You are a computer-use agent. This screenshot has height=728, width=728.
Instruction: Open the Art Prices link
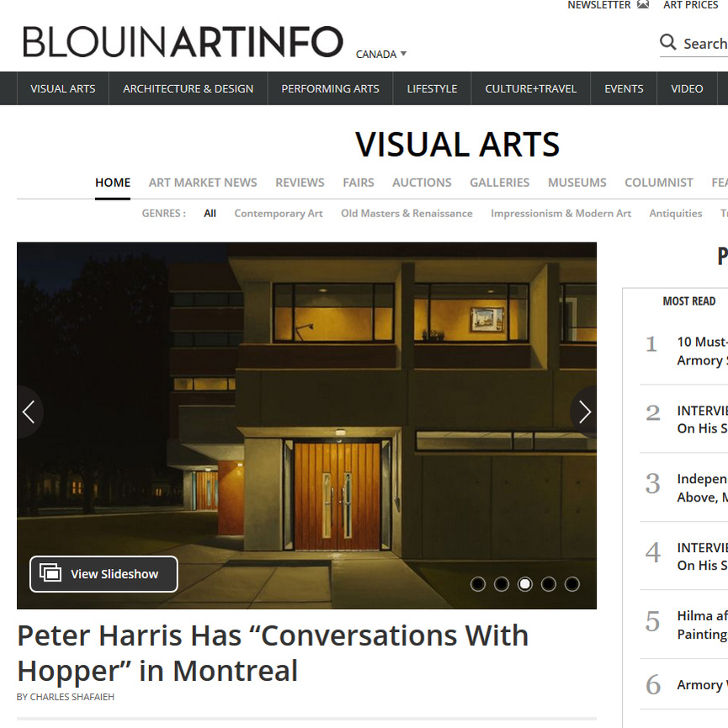(690, 5)
